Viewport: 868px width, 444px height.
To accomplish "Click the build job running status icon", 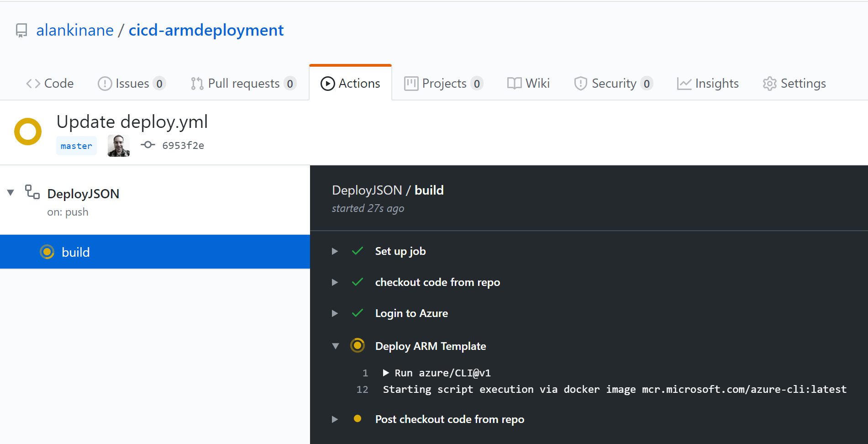I will pos(47,252).
